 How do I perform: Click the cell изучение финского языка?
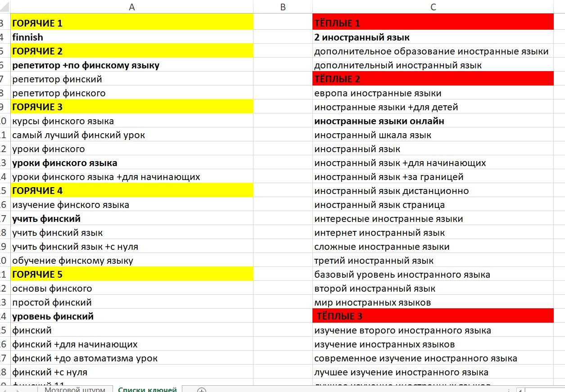(132, 204)
